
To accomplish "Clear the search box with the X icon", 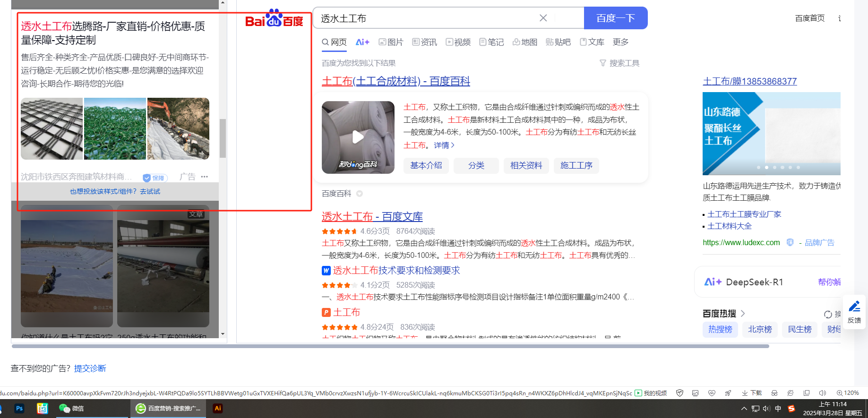I will (543, 18).
